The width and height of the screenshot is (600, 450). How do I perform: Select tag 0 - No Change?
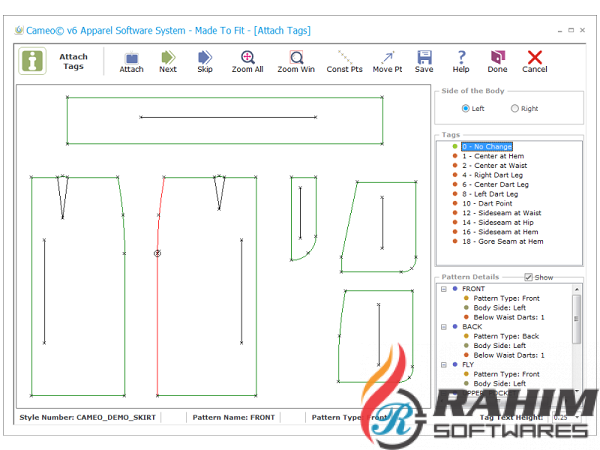pos(487,147)
